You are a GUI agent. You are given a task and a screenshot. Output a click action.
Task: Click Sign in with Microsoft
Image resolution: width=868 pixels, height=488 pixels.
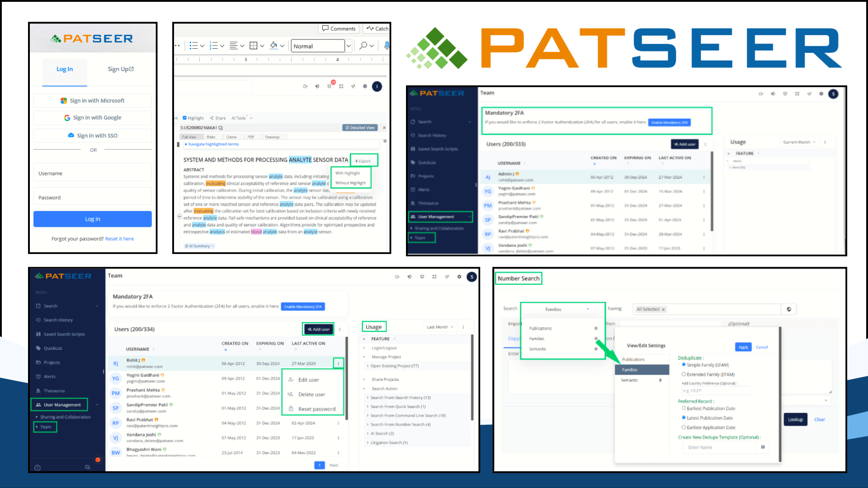pos(93,101)
